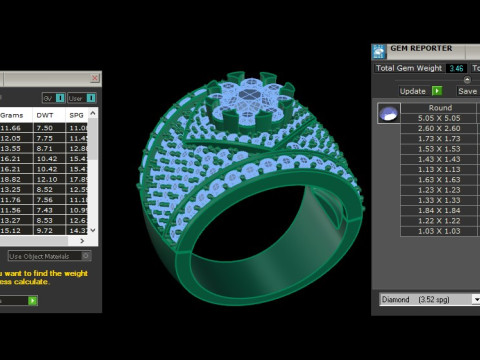Image resolution: width=480 pixels, height=360 pixels.
Task: Click the 8.52 DWT cell
Action: (49, 190)
